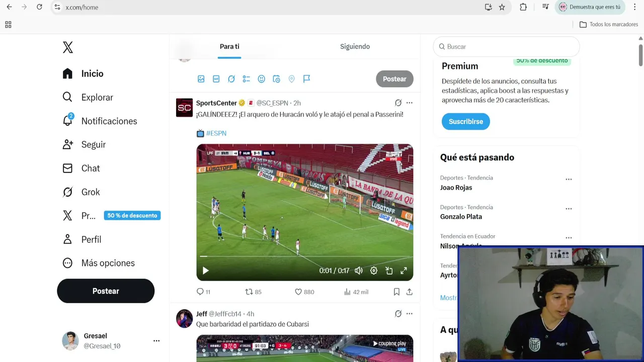Add poll icon in composer
This screenshot has width=644, height=362.
click(247, 79)
